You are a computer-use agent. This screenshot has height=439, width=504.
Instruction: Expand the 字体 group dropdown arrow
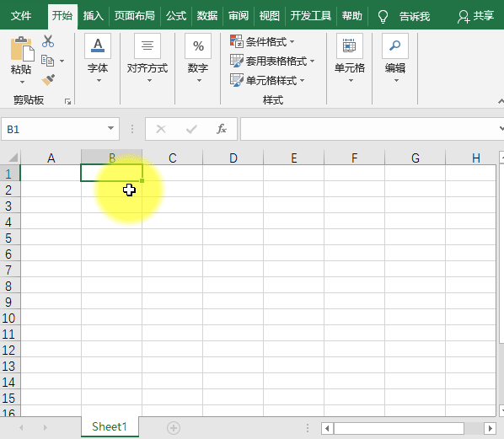[99, 81]
